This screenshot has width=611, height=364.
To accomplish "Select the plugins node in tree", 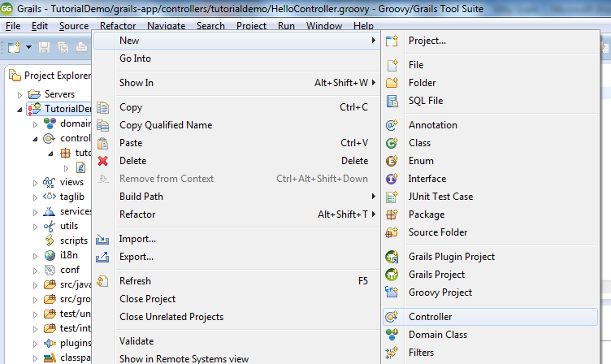I will point(76,344).
